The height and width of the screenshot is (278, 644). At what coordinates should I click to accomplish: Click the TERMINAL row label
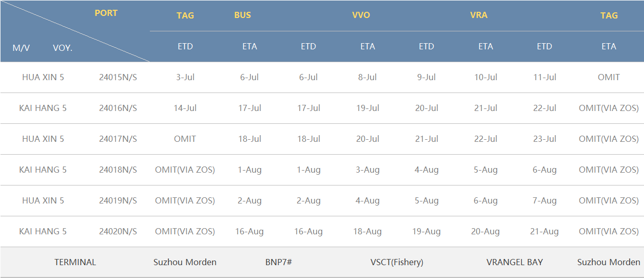tap(75, 262)
